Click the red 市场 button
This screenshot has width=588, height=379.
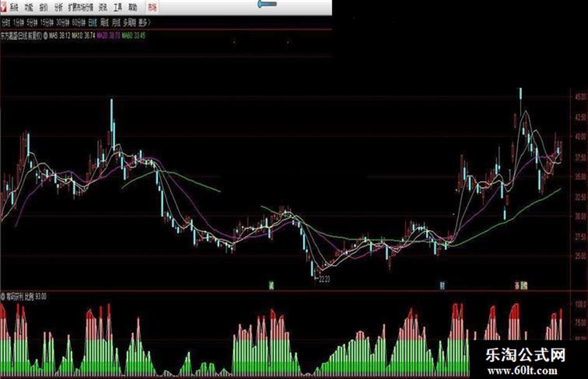pyautogui.click(x=152, y=7)
